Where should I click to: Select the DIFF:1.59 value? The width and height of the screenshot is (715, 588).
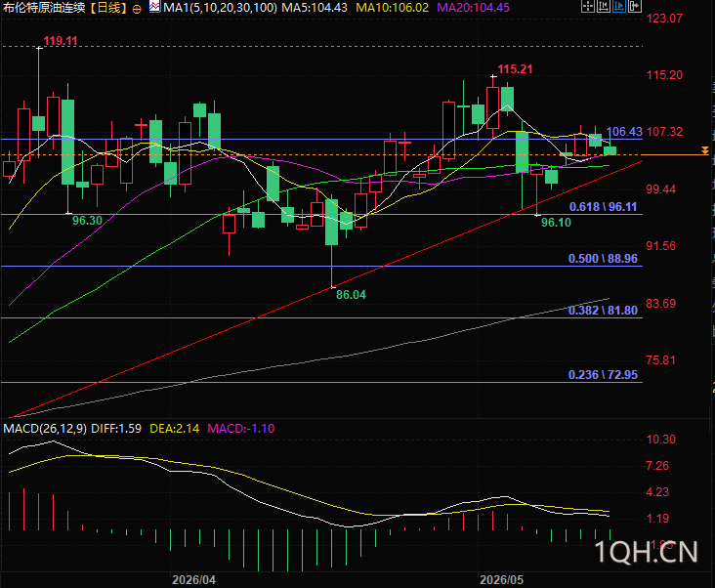[116, 429]
